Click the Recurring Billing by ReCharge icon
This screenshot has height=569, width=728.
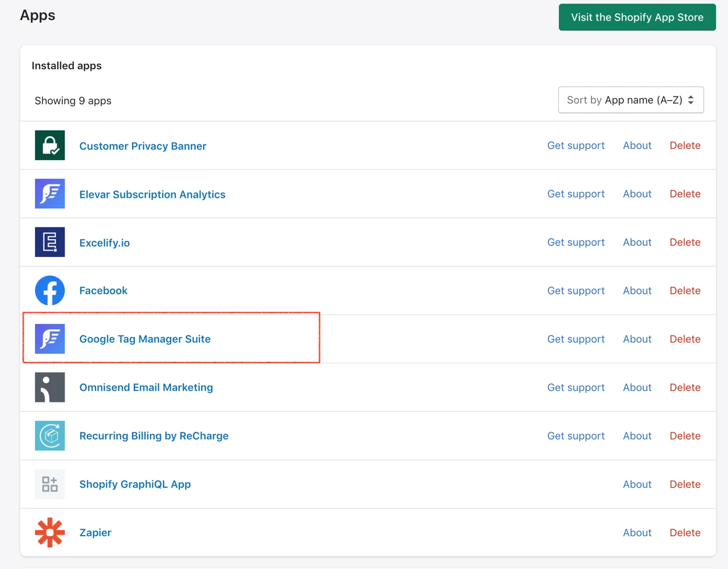pyautogui.click(x=50, y=436)
